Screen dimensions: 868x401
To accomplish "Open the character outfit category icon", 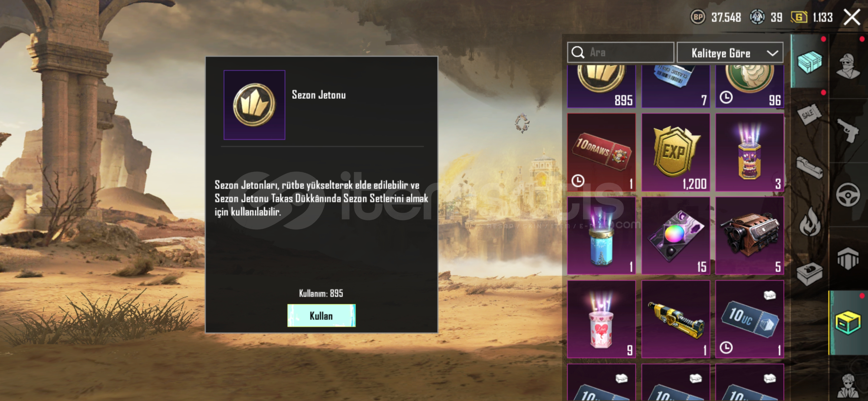I will 848,66.
